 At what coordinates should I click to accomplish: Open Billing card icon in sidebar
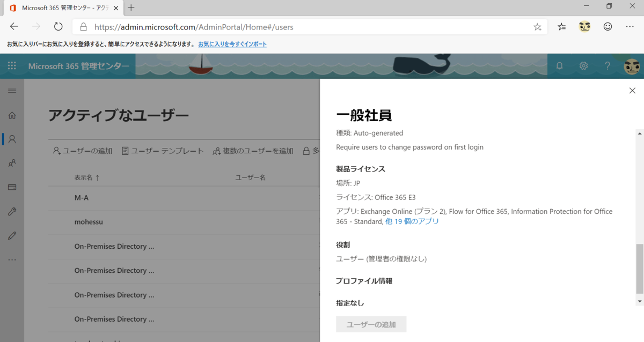[12, 188]
